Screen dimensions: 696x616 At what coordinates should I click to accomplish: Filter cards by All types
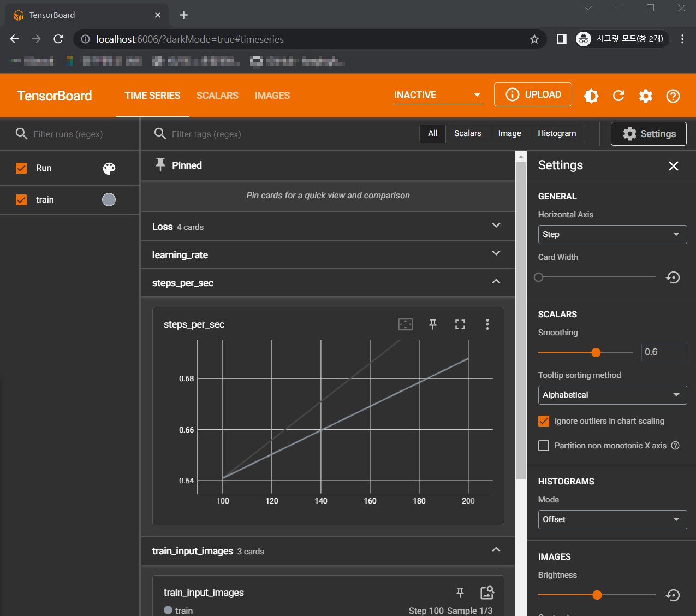433,133
